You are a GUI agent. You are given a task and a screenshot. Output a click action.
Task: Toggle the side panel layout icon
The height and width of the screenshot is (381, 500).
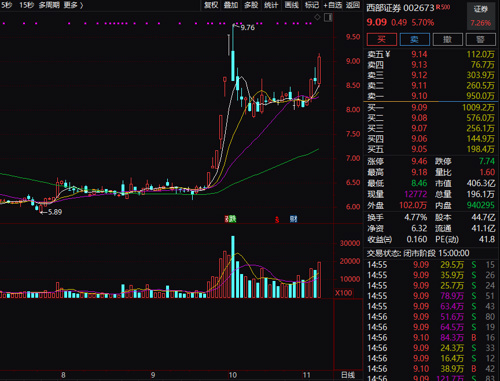328,17
